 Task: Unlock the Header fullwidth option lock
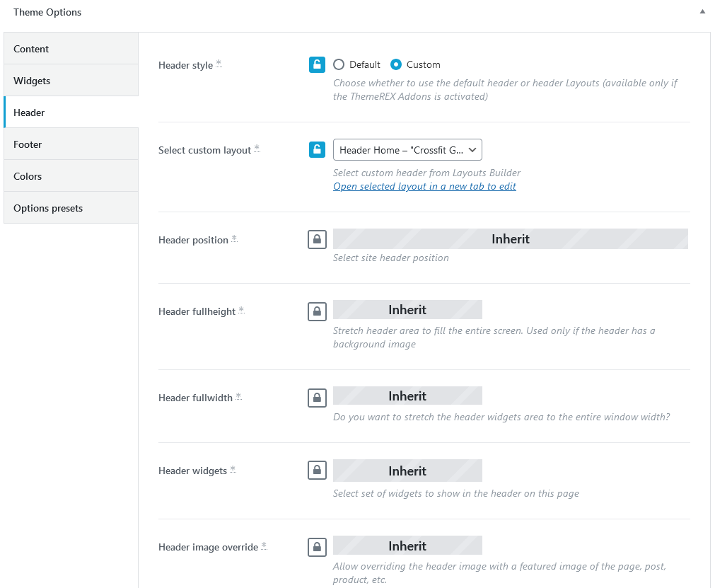[x=317, y=398]
